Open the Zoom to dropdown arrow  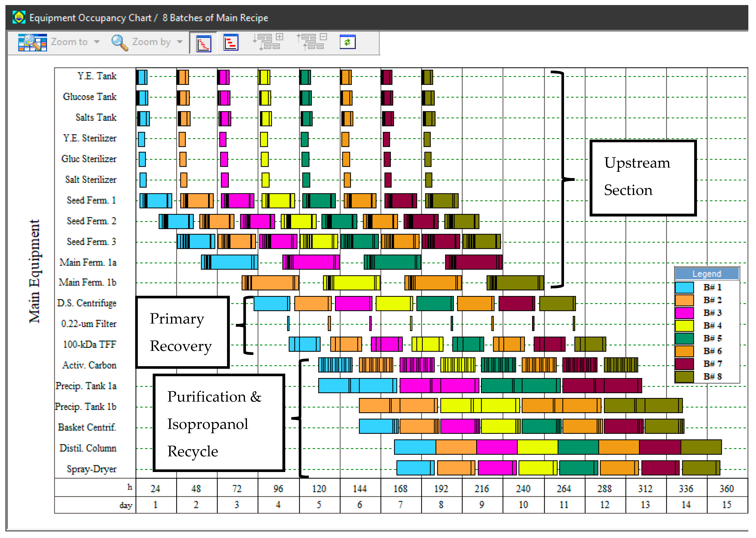[x=96, y=42]
